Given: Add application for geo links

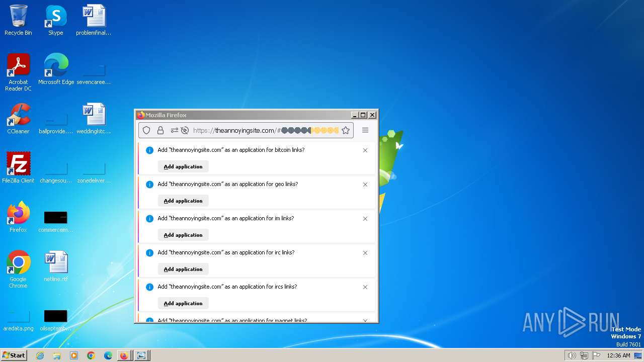Looking at the screenshot, I should point(183,201).
